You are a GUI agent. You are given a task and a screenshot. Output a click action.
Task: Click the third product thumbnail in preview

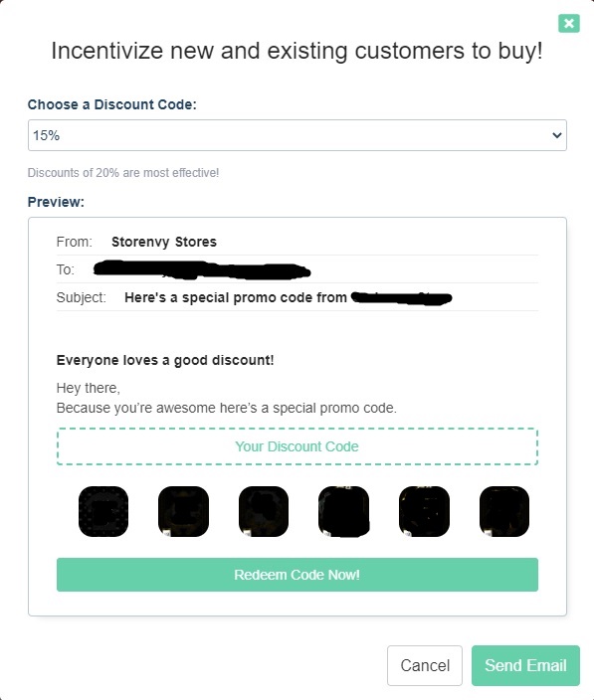tap(264, 511)
